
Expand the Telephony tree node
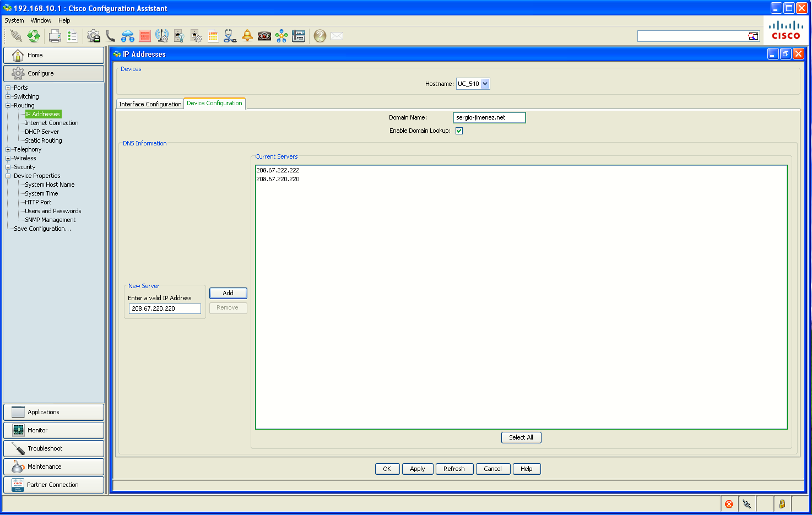(x=8, y=149)
